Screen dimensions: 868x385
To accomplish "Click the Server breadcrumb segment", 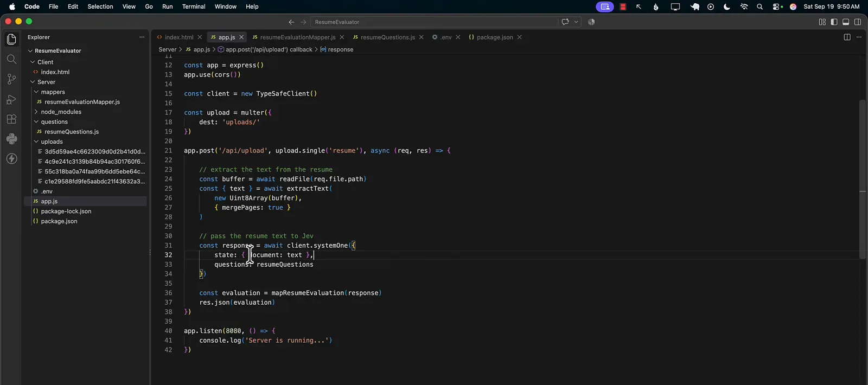I will (x=167, y=49).
